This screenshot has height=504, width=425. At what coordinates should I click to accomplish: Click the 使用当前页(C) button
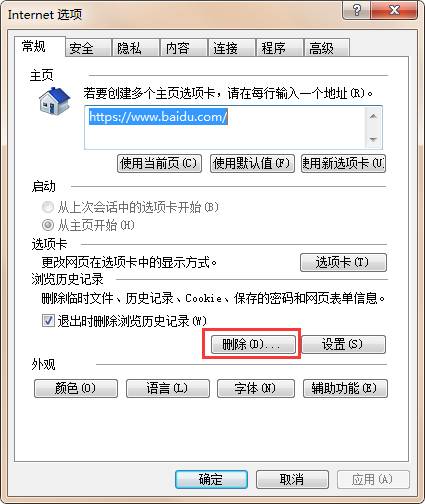159,163
